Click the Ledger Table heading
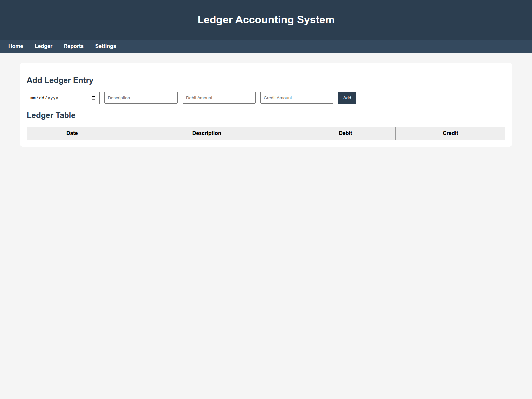532x399 pixels. (51, 115)
